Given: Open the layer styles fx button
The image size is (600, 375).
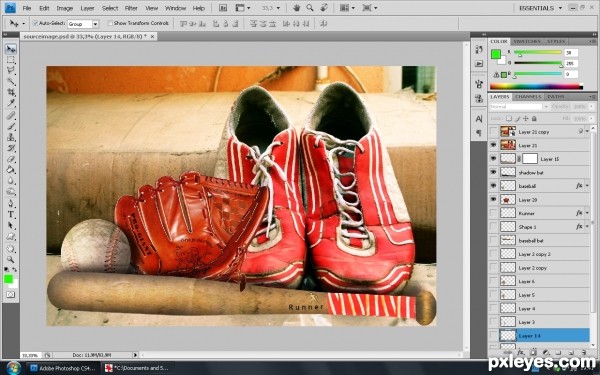Looking at the screenshot, I should (520, 352).
